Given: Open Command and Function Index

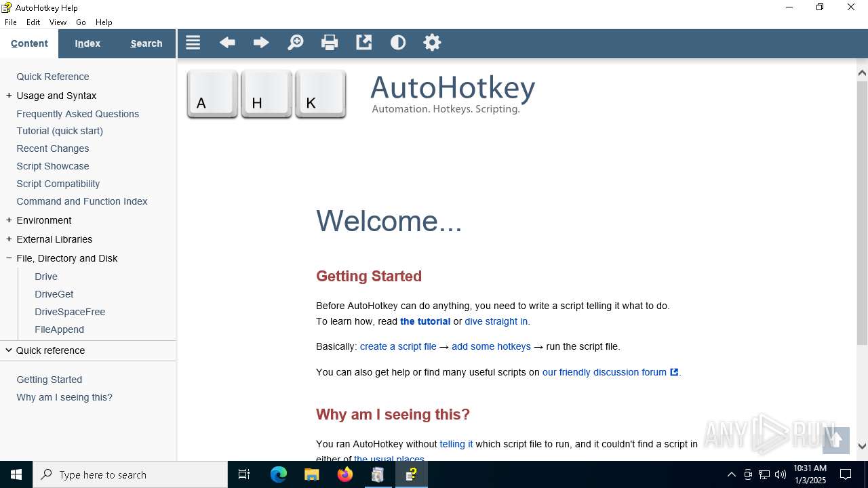Looking at the screenshot, I should coord(82,201).
